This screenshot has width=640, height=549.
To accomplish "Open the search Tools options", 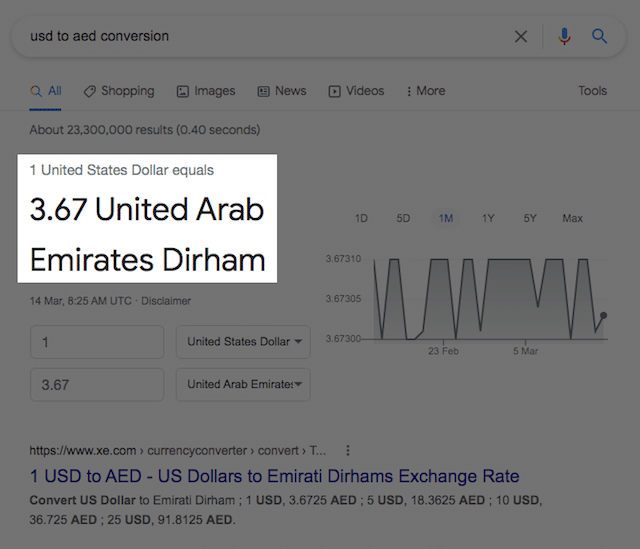I will tap(592, 91).
